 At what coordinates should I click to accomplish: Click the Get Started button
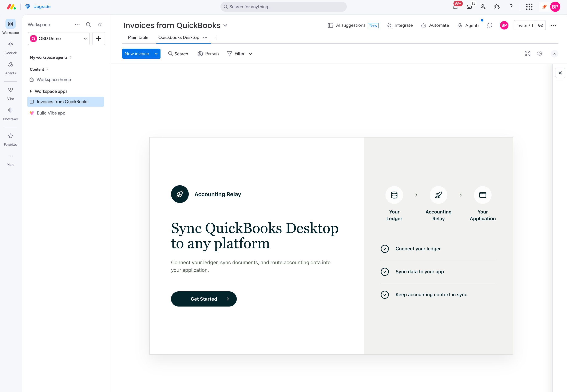coord(204,299)
